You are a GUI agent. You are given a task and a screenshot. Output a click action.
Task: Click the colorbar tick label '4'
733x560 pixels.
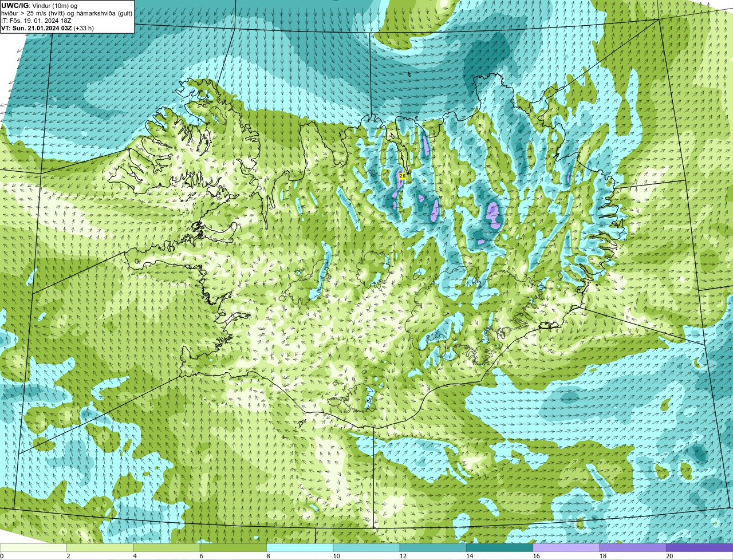pyautogui.click(x=134, y=556)
